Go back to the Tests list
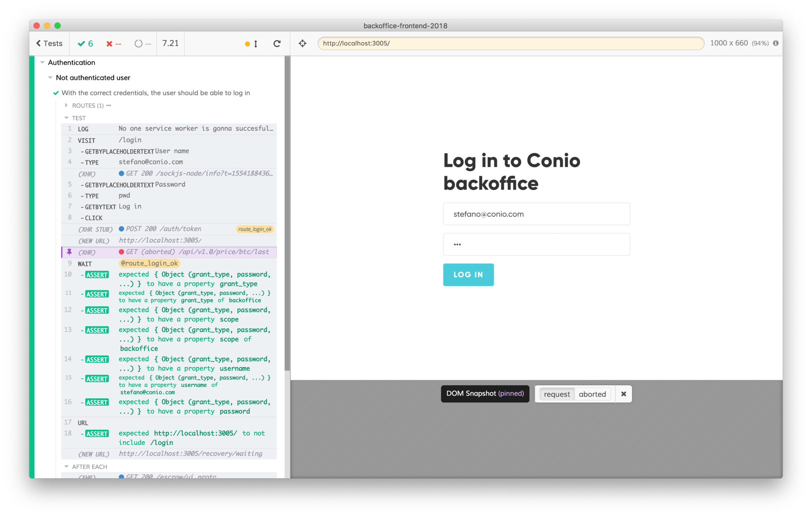 (x=49, y=43)
